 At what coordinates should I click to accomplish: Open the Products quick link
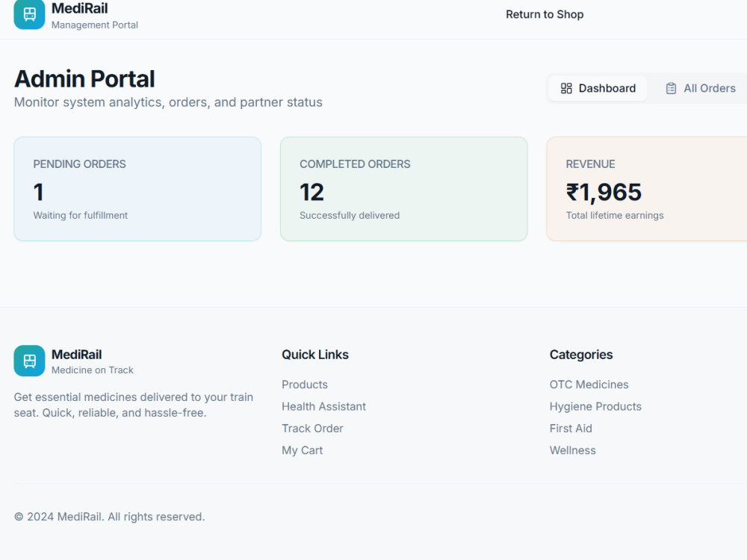click(305, 385)
